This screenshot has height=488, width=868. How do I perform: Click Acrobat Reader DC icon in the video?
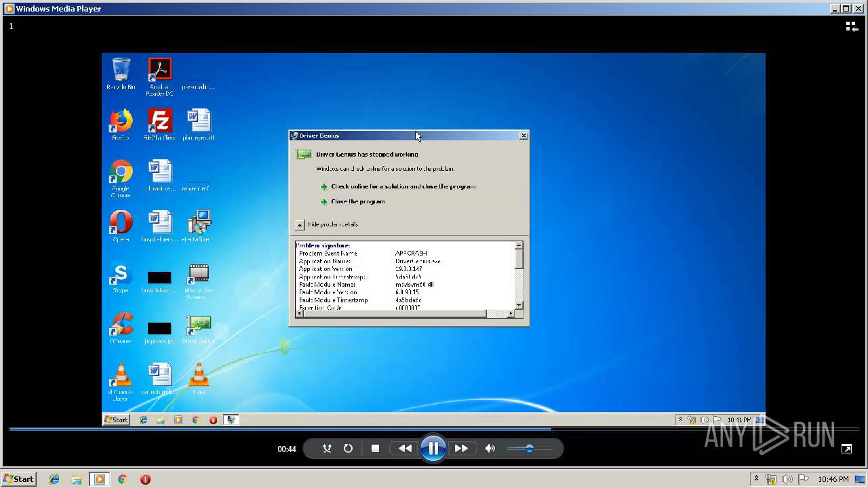click(x=160, y=77)
